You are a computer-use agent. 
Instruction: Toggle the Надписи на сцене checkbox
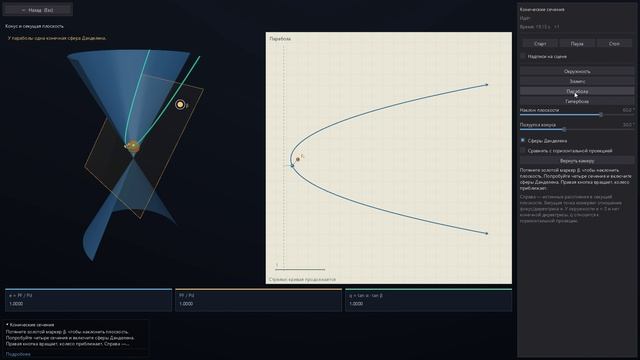point(523,56)
